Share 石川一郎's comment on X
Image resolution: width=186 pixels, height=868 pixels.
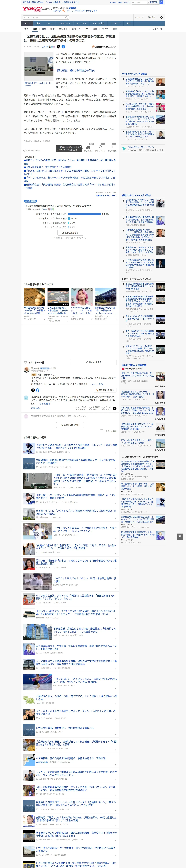33,390
